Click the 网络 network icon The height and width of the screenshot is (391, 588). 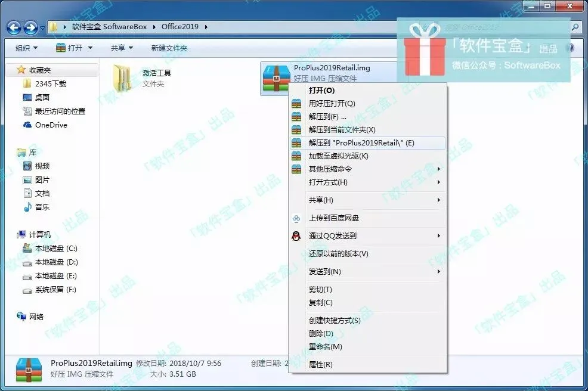click(x=21, y=316)
